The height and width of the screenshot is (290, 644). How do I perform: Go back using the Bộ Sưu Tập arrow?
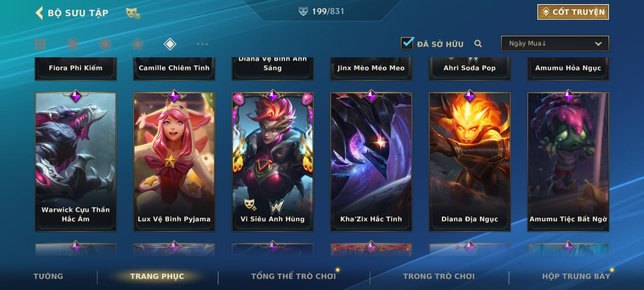click(x=39, y=13)
